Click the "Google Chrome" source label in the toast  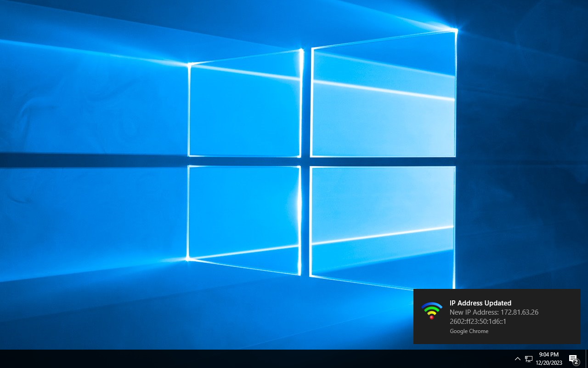click(469, 331)
